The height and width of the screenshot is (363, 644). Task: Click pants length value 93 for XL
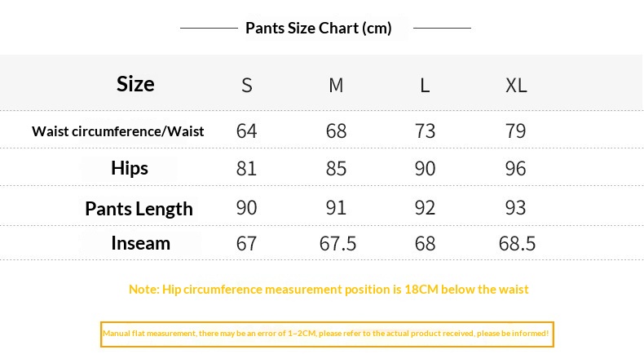[x=515, y=208]
